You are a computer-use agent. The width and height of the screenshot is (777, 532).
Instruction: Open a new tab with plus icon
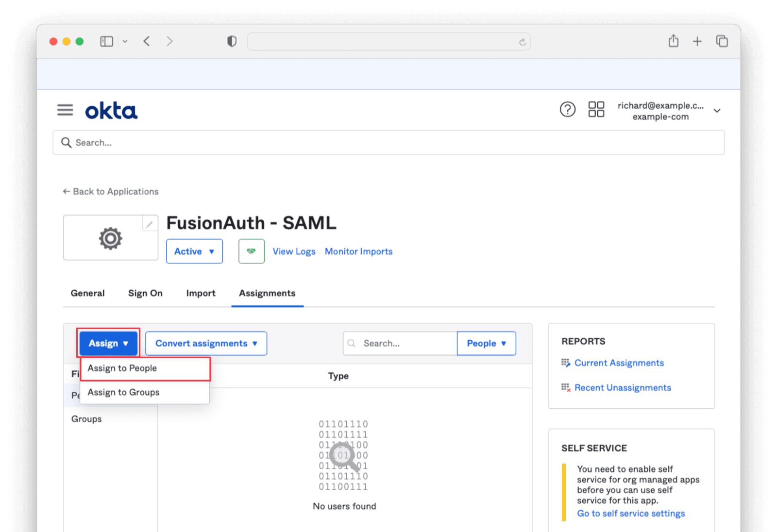tap(697, 42)
